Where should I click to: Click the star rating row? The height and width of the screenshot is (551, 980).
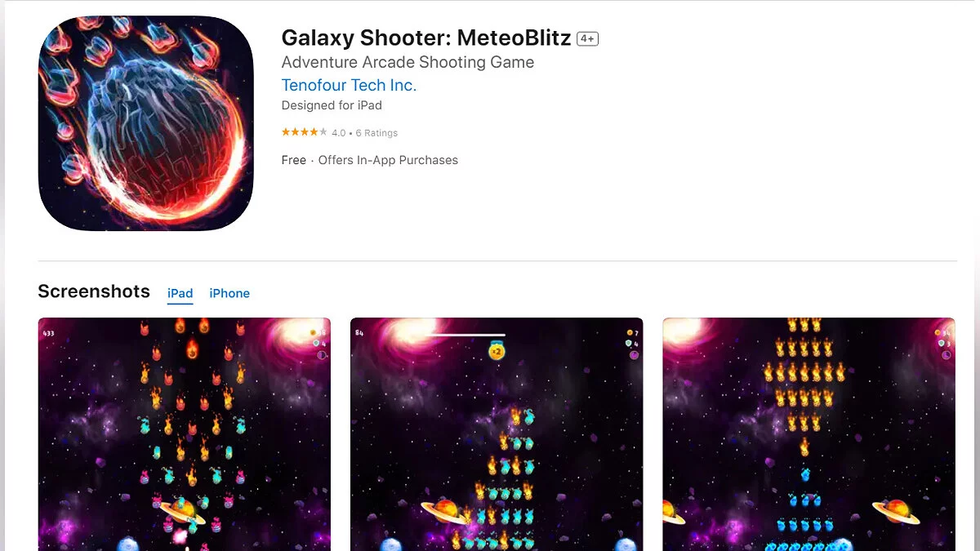[339, 132]
